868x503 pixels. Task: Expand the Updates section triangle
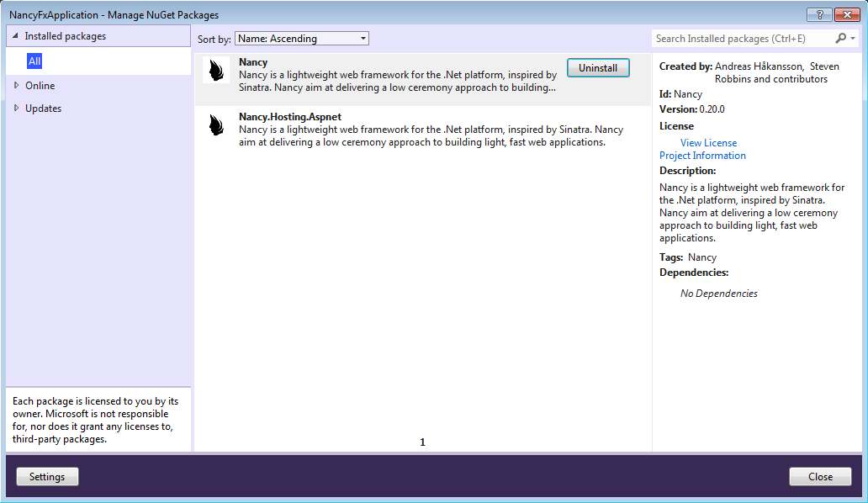tap(16, 108)
